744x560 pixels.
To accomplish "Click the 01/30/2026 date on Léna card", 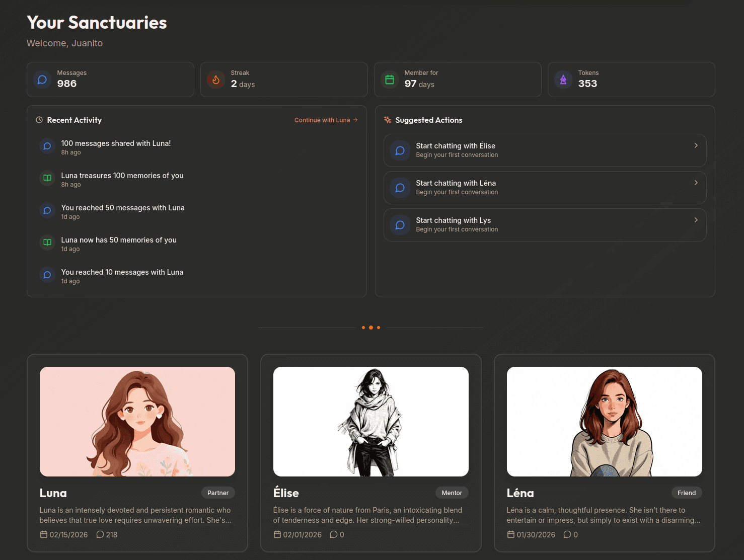I will click(536, 535).
